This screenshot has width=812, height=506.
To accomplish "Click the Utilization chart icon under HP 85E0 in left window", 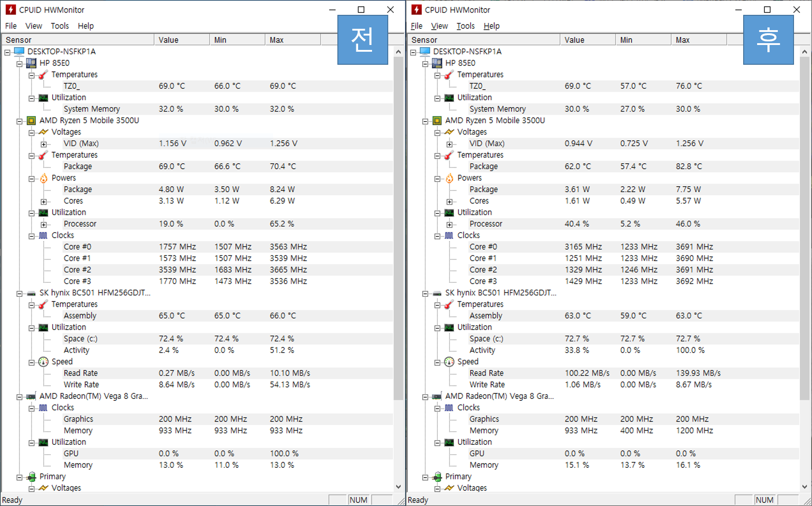I will tap(43, 98).
